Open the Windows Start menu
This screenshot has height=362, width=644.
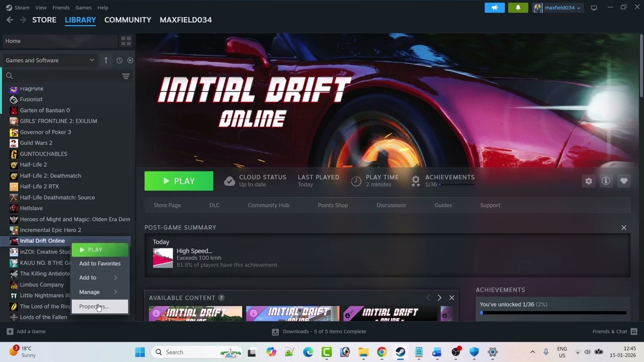[140, 352]
